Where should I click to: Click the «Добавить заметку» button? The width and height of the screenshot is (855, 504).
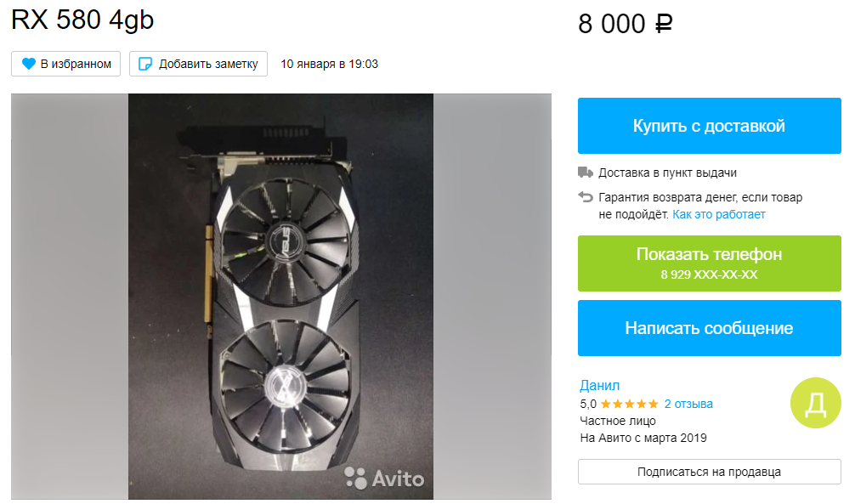point(197,64)
